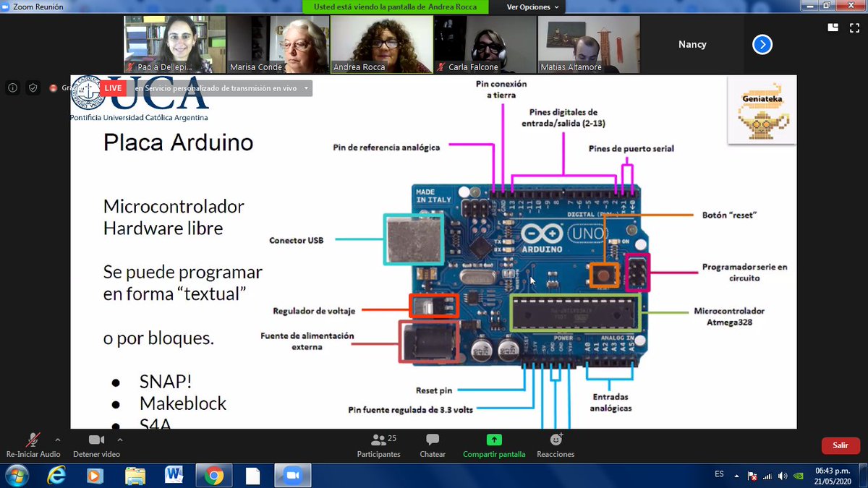The image size is (868, 488).
Task: Open Windows Start button
Action: (16, 475)
